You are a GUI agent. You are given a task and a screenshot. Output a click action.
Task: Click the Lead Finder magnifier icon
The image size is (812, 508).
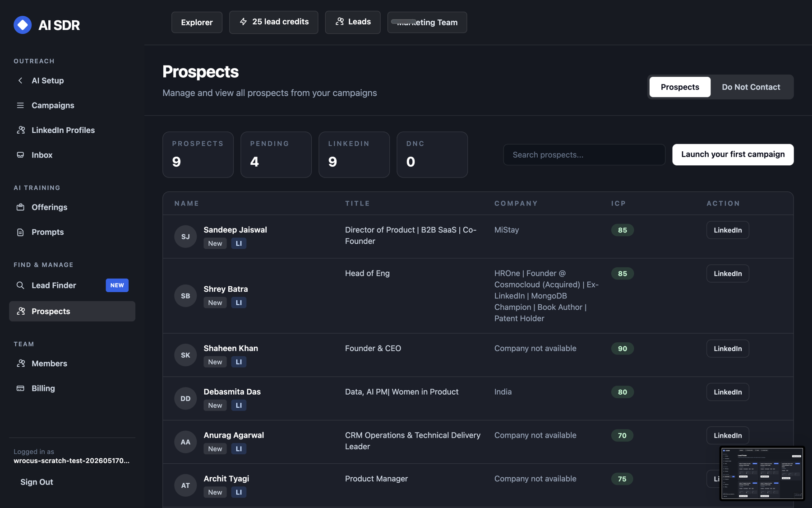point(20,285)
